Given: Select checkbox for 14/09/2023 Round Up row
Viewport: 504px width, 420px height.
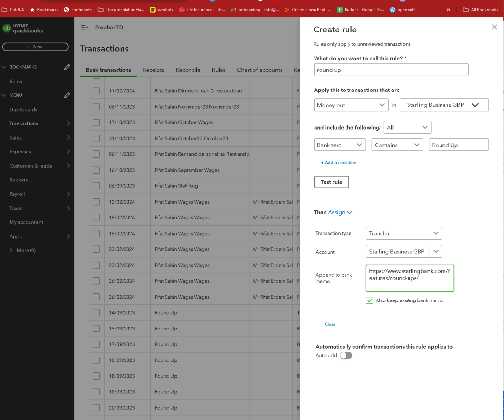Looking at the screenshot, I should pos(96,313).
